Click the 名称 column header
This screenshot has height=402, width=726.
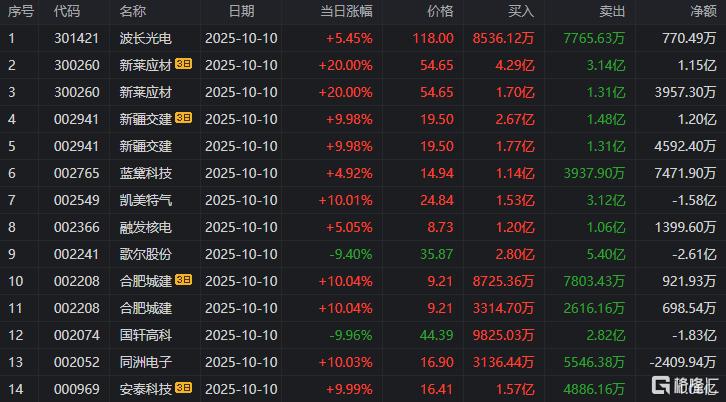(132, 11)
